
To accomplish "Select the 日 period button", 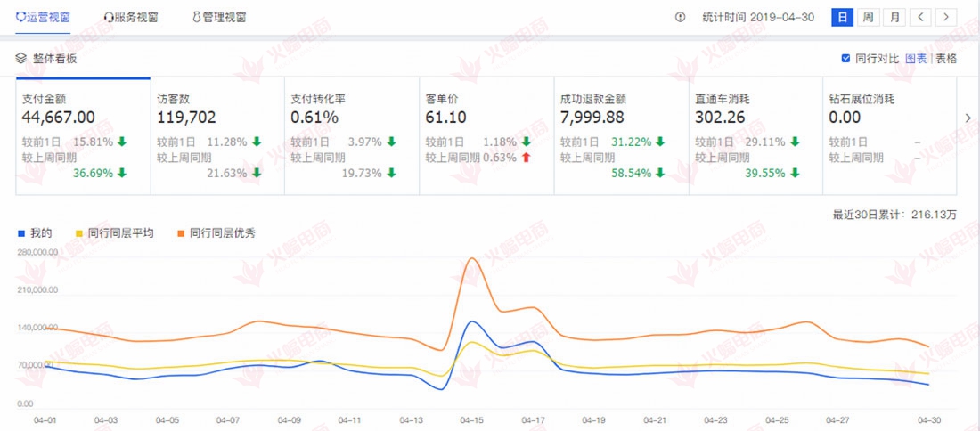I will pyautogui.click(x=842, y=17).
